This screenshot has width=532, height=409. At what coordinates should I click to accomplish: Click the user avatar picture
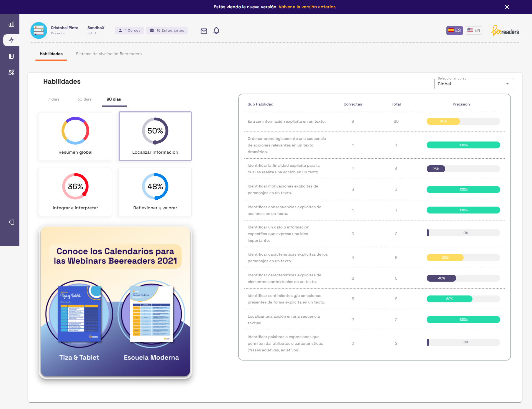[x=39, y=30]
